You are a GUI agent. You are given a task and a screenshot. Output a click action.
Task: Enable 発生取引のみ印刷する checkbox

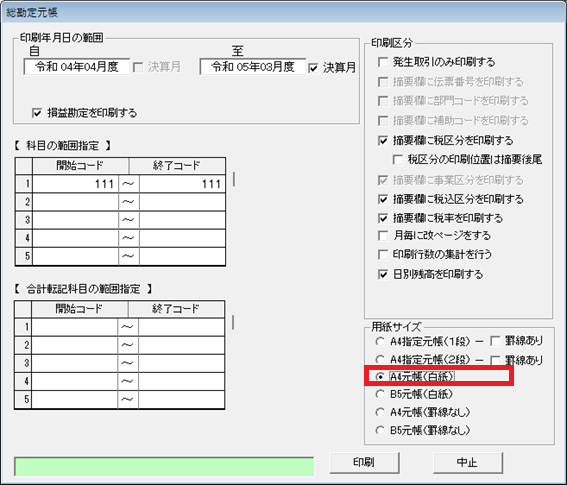pyautogui.click(x=383, y=62)
